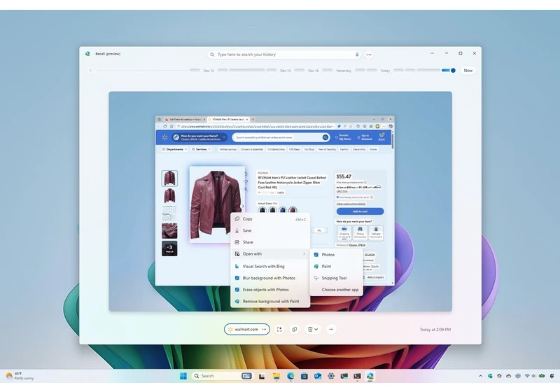This screenshot has width=560, height=392.
Task: Open Settings gear from taskbar
Action: click(331, 376)
